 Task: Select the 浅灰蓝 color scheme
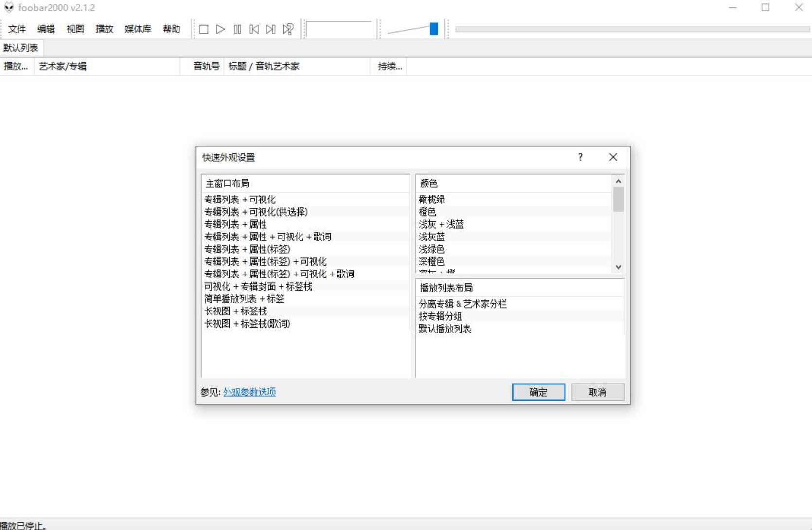coord(431,237)
